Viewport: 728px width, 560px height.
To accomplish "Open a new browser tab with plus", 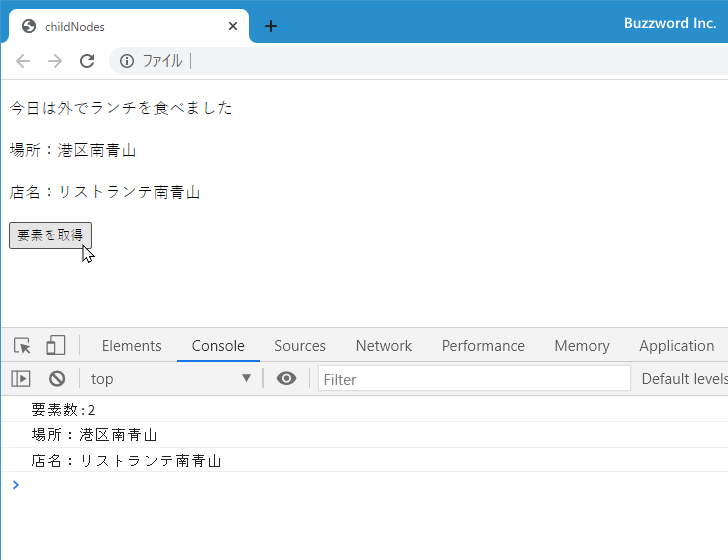I will coord(270,26).
